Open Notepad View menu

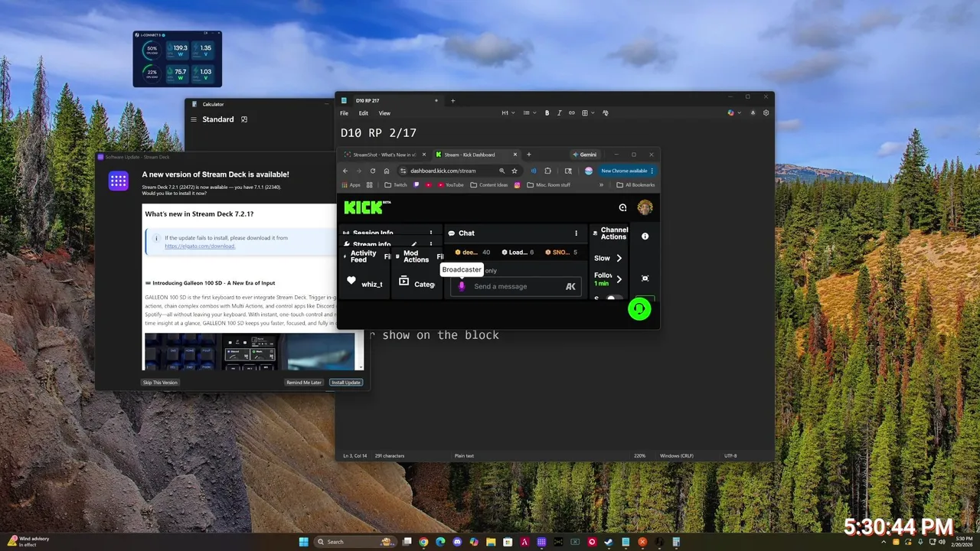[x=384, y=112]
